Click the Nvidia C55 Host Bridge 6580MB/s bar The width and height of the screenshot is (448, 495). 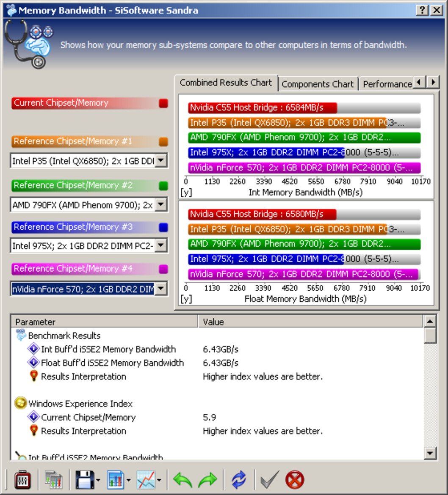point(262,214)
